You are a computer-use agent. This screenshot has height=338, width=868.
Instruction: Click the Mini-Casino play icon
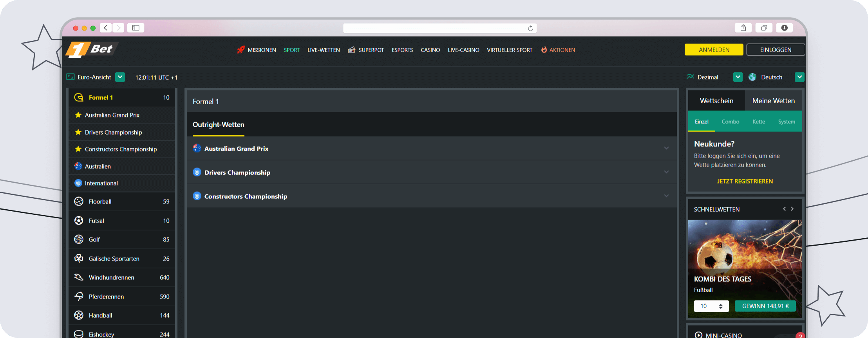698,335
